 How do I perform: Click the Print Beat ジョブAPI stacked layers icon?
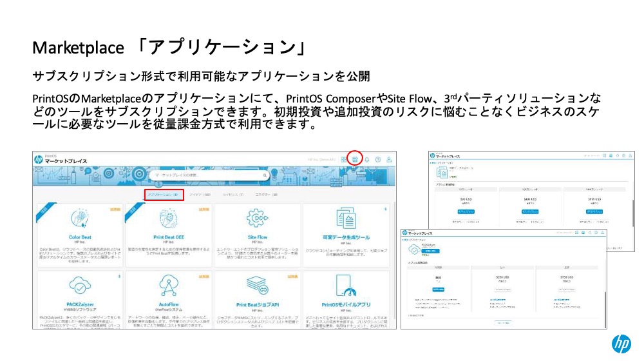pos(257,285)
